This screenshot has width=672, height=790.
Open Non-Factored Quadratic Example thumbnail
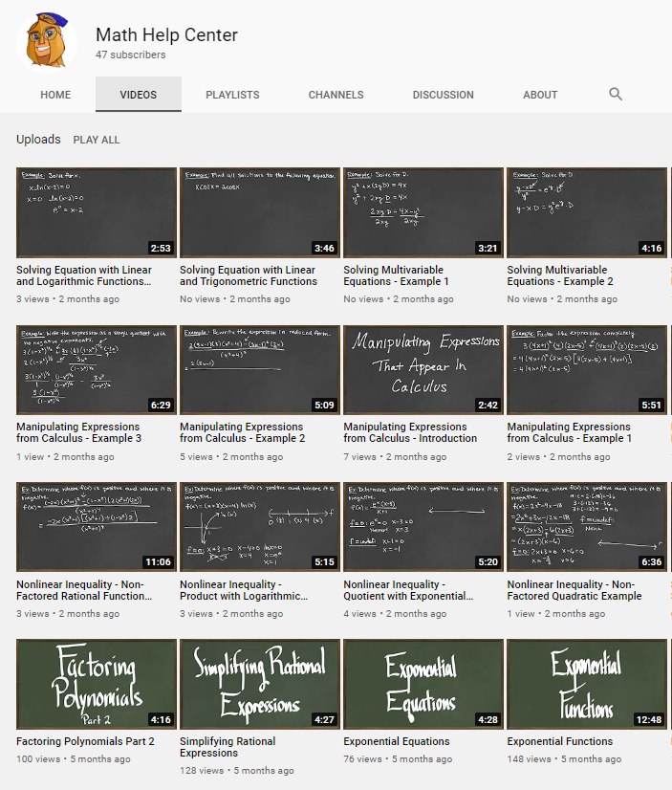(587, 527)
